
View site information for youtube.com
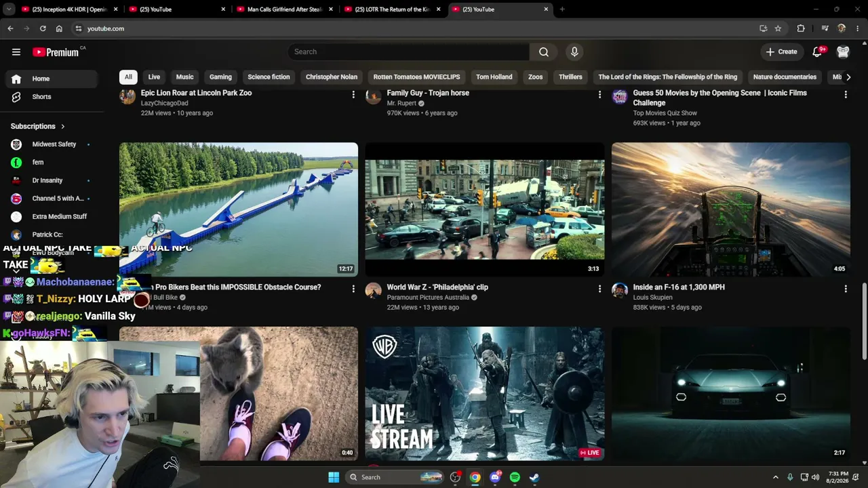(x=79, y=28)
